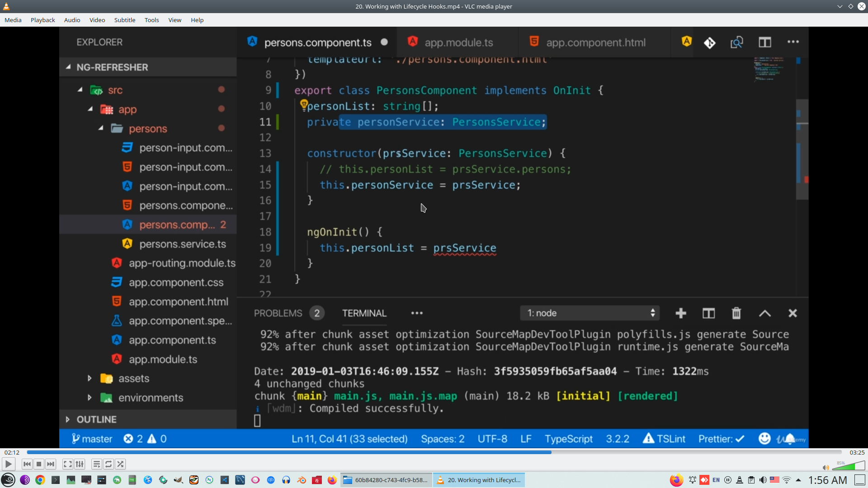Open the Subtitle menu
Image resolution: width=868 pixels, height=488 pixels.
point(124,20)
